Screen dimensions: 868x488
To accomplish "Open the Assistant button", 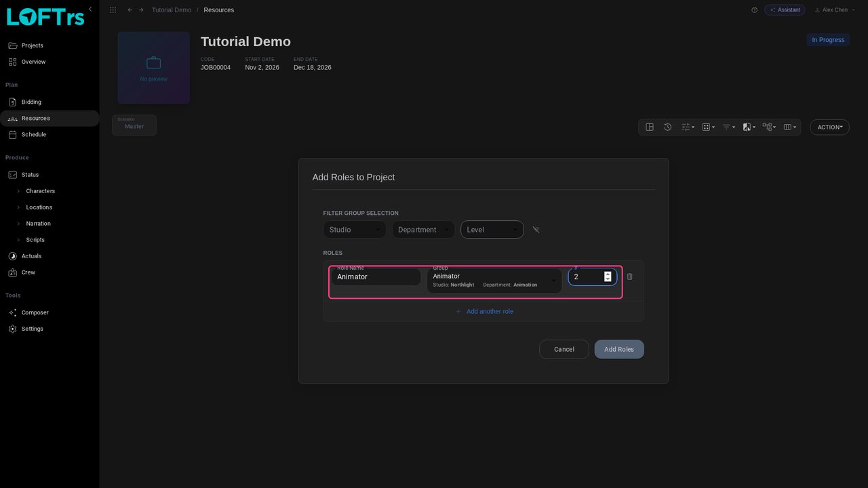I will (x=785, y=10).
